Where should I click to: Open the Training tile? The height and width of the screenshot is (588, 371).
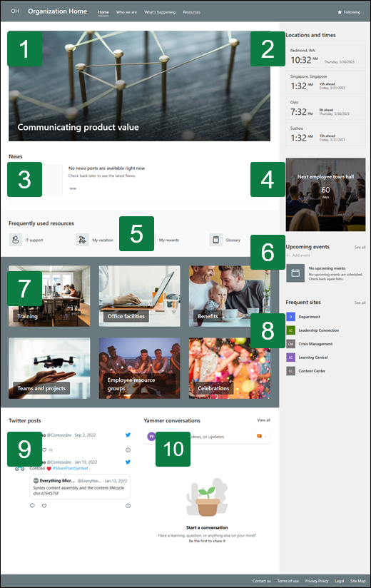pyautogui.click(x=49, y=296)
